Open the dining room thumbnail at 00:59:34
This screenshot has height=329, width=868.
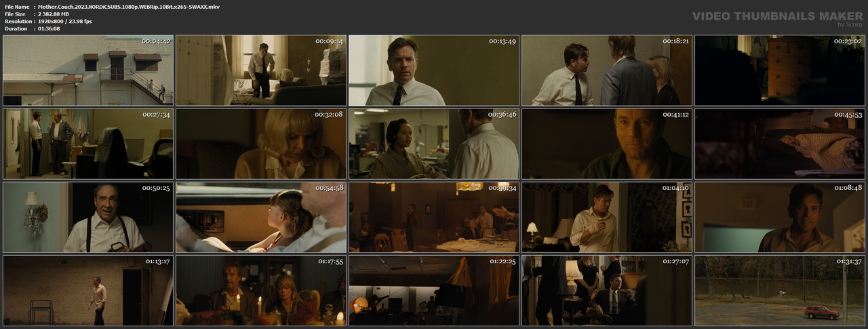tap(434, 217)
